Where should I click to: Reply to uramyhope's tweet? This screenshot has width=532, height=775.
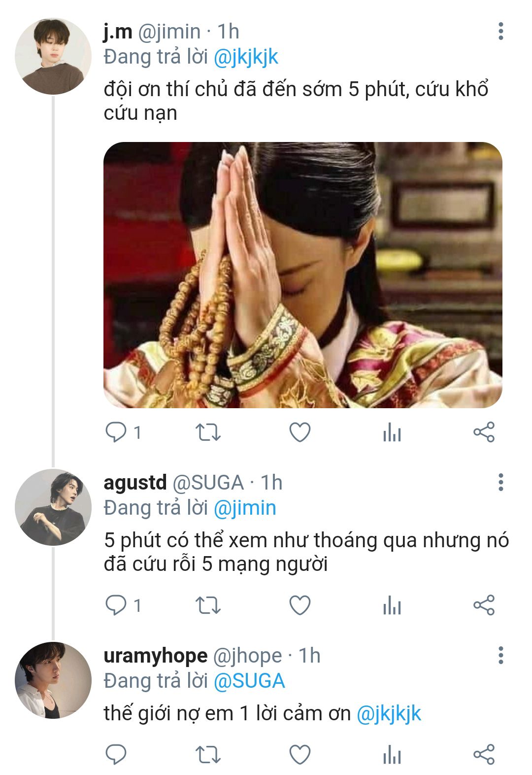(116, 754)
